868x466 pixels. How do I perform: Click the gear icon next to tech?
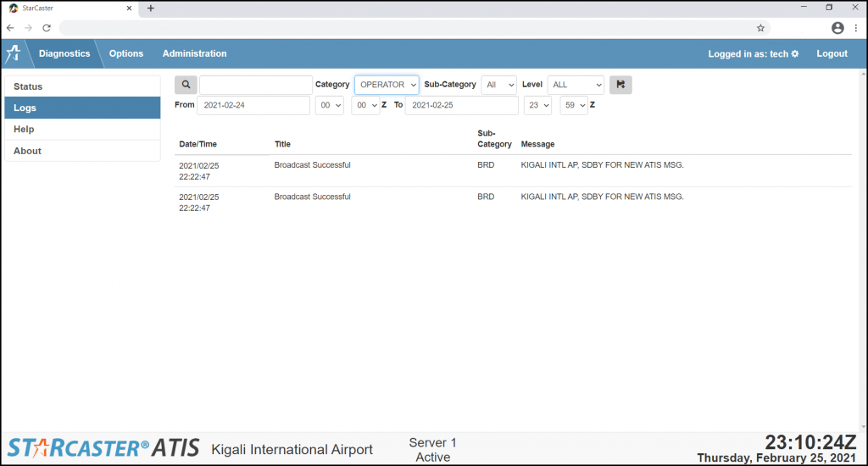pyautogui.click(x=795, y=54)
